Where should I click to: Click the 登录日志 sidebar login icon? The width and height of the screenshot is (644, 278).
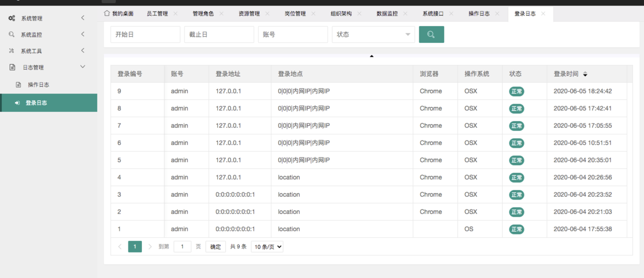17,103
